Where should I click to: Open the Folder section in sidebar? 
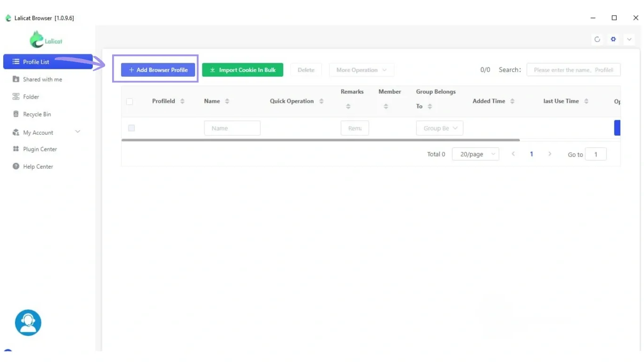point(32,96)
